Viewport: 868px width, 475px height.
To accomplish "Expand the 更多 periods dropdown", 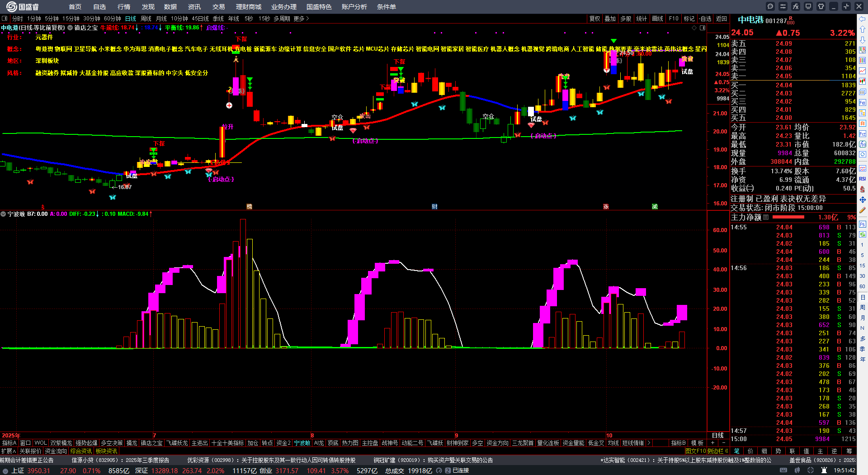I will pos(301,19).
